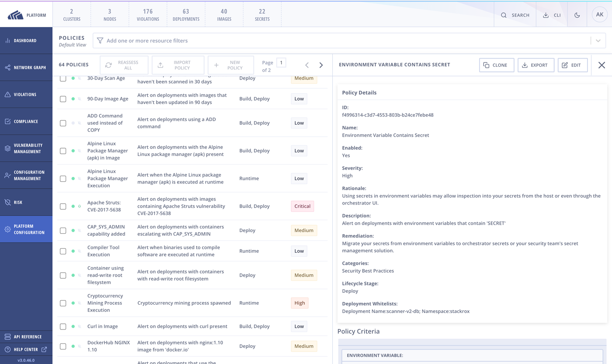612x364 pixels.
Task: Type in the Page number input field
Action: click(280, 62)
